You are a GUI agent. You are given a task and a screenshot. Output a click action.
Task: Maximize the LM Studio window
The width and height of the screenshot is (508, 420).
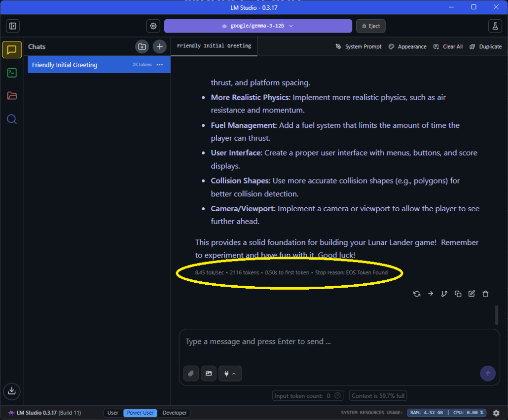click(473, 7)
